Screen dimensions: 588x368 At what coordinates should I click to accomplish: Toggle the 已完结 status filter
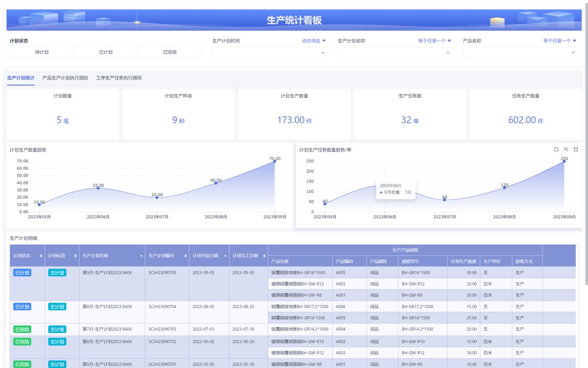pos(170,52)
